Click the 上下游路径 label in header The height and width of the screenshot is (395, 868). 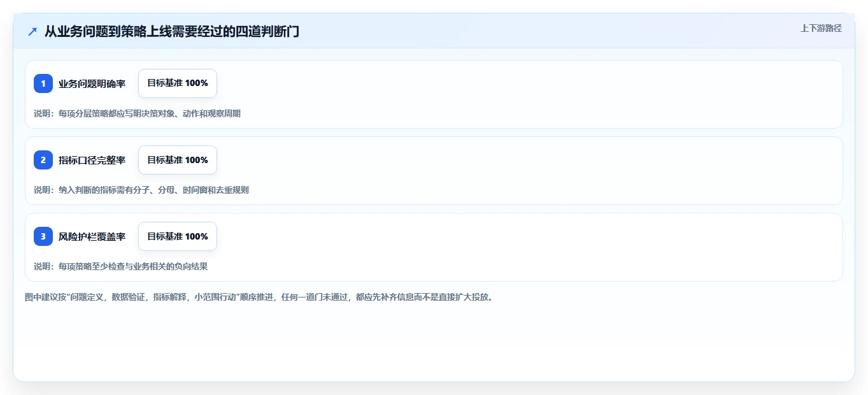point(821,28)
